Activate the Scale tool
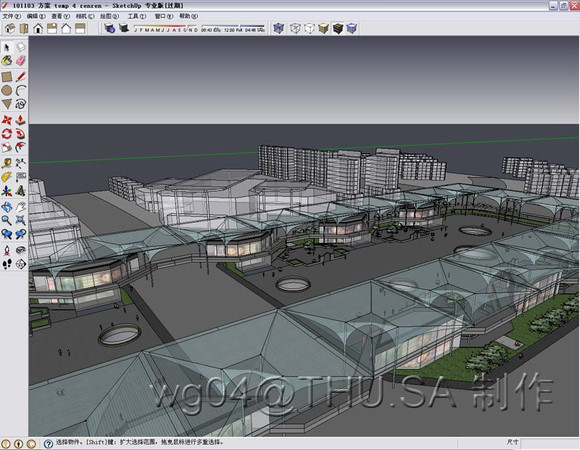Image resolution: width=580 pixels, height=450 pixels. 6,147
